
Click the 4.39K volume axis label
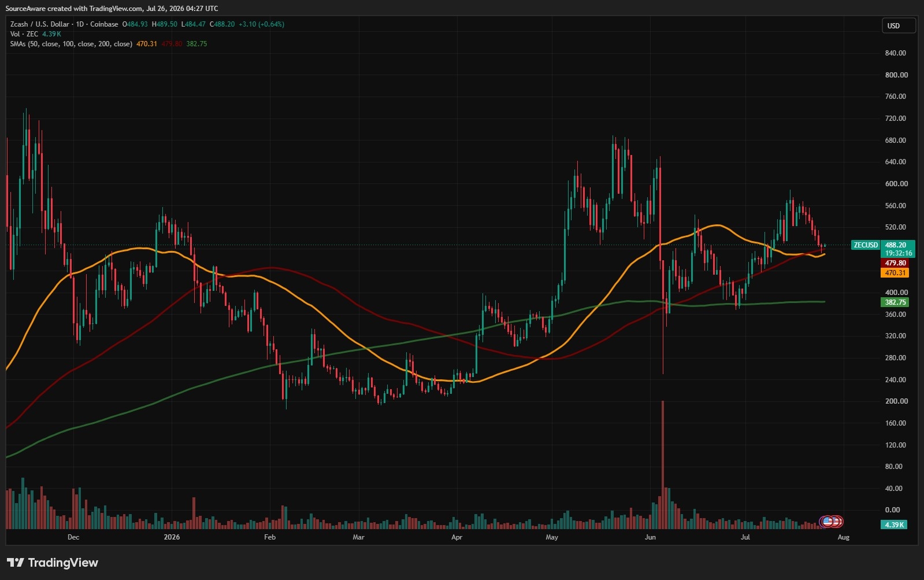pos(894,525)
